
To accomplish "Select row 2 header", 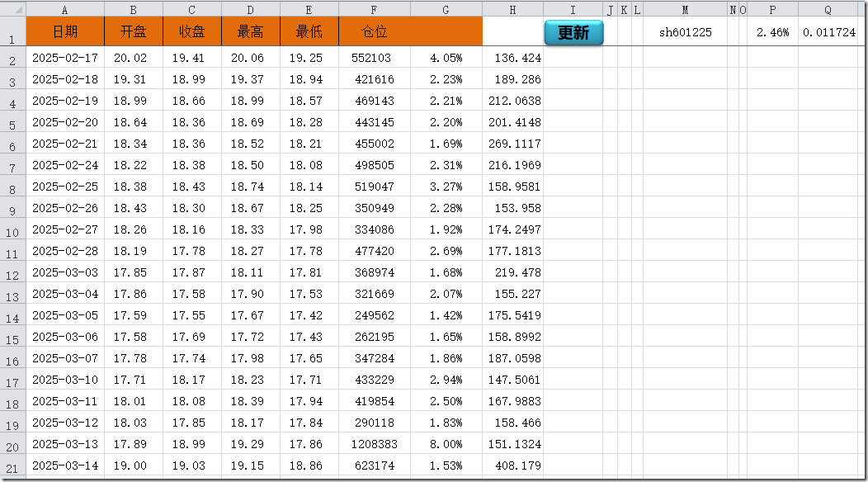I will click(x=12, y=57).
